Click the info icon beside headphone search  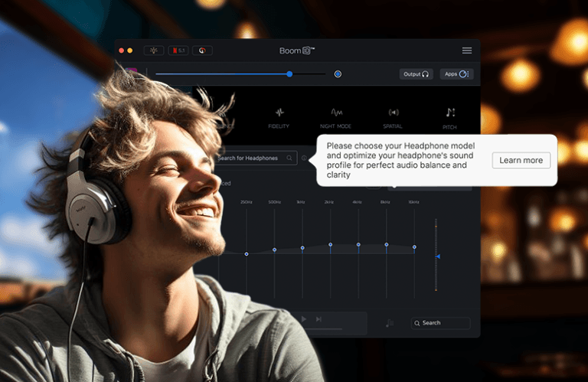pos(304,158)
